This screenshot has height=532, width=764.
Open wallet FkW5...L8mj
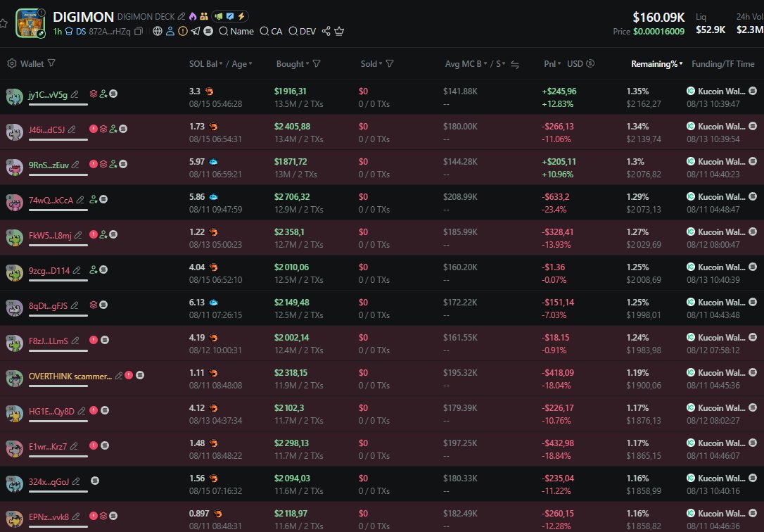(50, 235)
